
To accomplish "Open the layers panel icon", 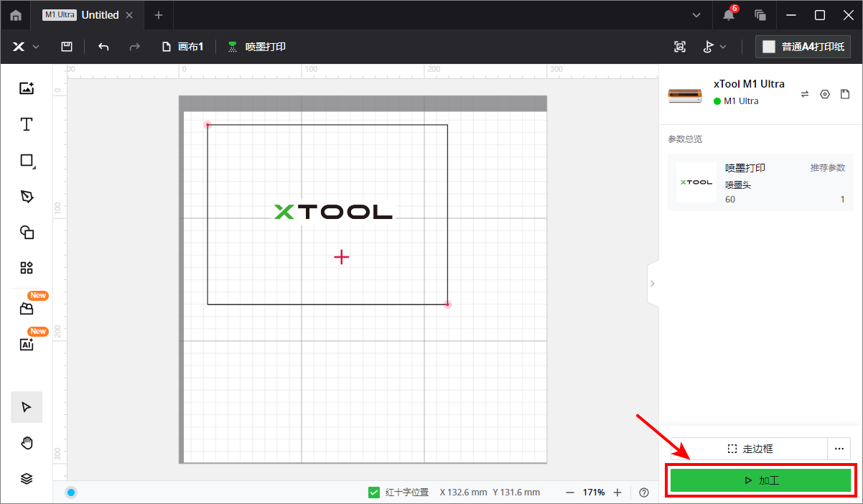I will [27, 479].
